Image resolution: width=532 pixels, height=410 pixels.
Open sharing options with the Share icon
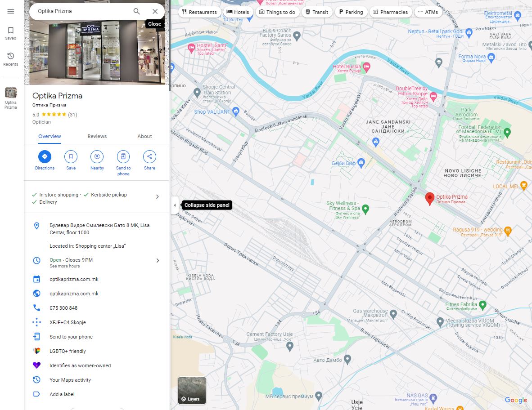click(x=149, y=156)
